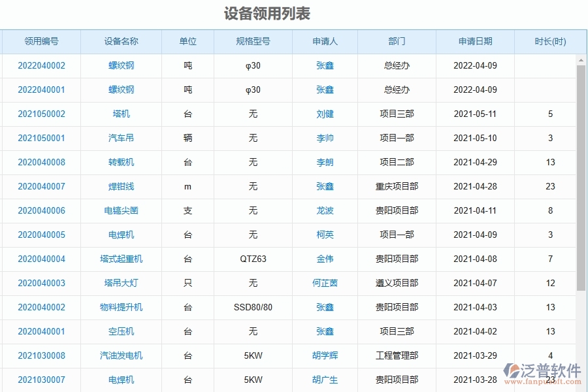Open the 塔式起重机 equipment link
Image resolution: width=588 pixels, height=392 pixels.
click(119, 259)
